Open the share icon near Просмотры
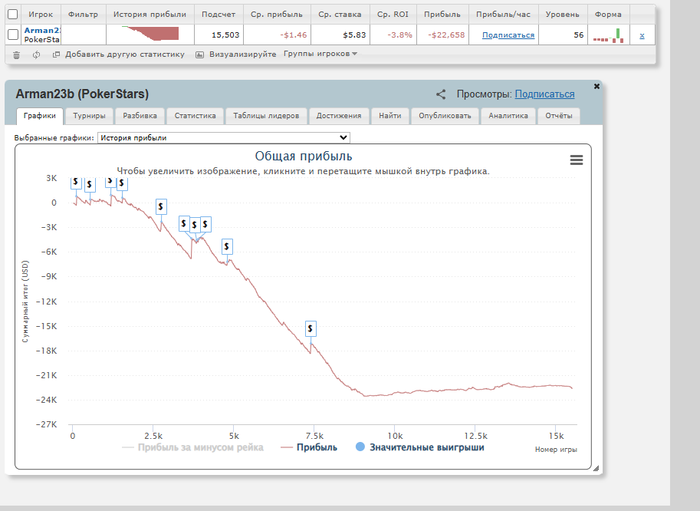The image size is (700, 511). [441, 94]
